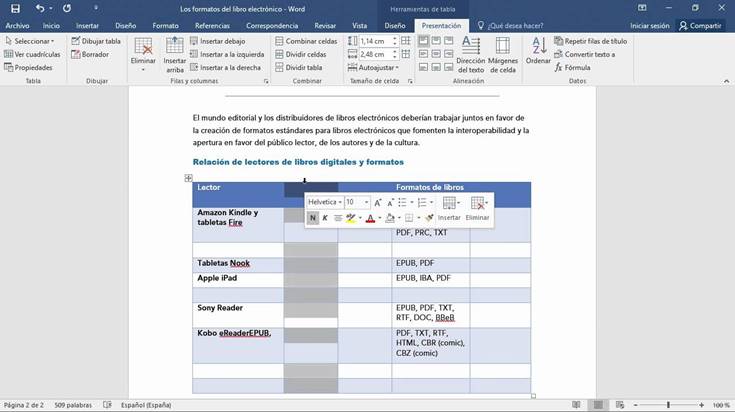
Task: Open Dirección del texto tool
Action: [471, 54]
